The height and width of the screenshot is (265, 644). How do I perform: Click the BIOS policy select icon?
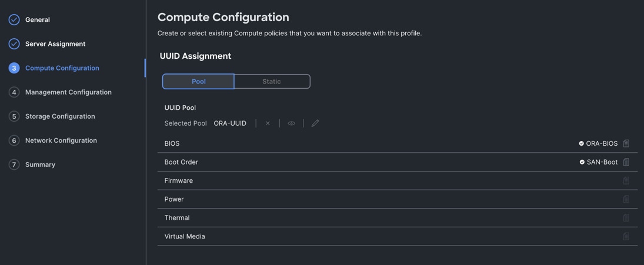click(x=626, y=143)
